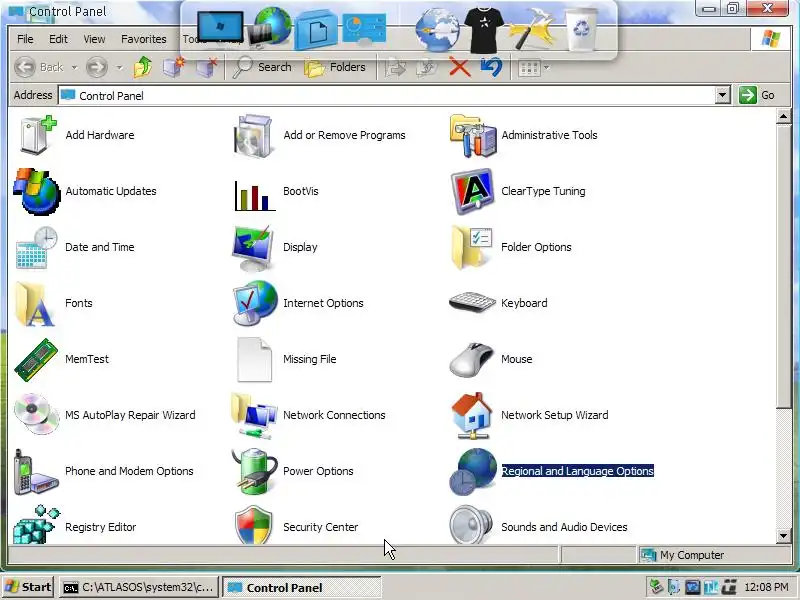Open the Back history dropdown arrow
Image resolution: width=800 pixels, height=600 pixels.
[74, 67]
